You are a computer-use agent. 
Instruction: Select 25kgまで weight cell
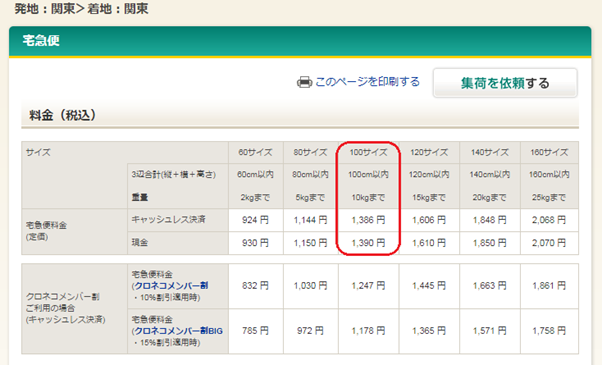pyautogui.click(x=549, y=198)
